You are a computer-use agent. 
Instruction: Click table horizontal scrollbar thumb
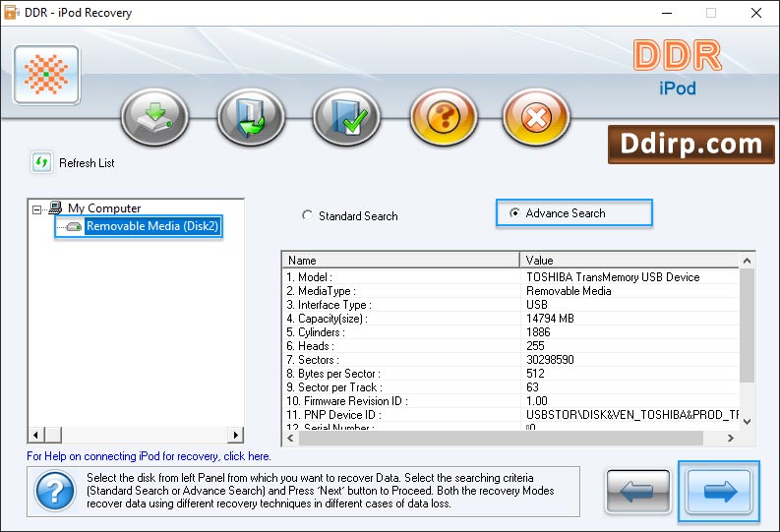501,438
